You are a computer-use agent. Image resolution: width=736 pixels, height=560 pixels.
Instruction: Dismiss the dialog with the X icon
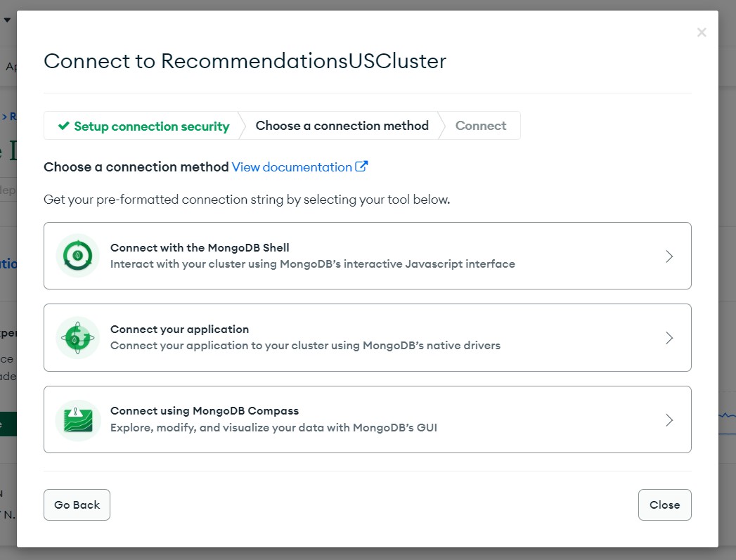pyautogui.click(x=702, y=32)
